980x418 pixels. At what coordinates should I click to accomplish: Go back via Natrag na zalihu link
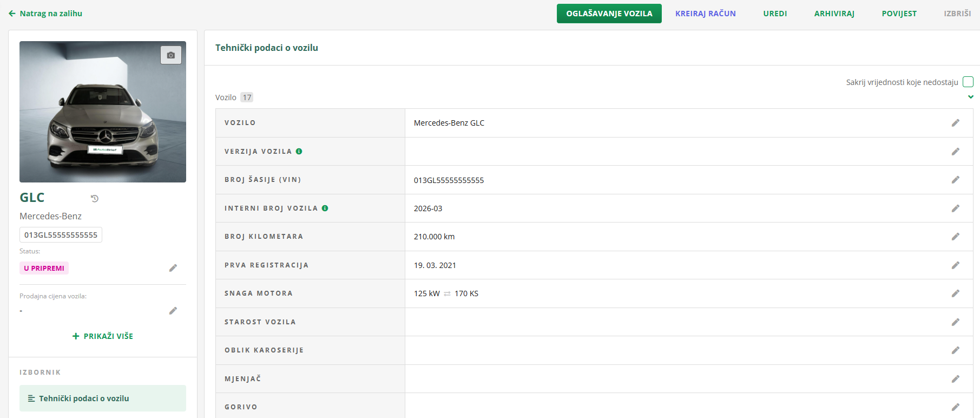[x=45, y=14]
